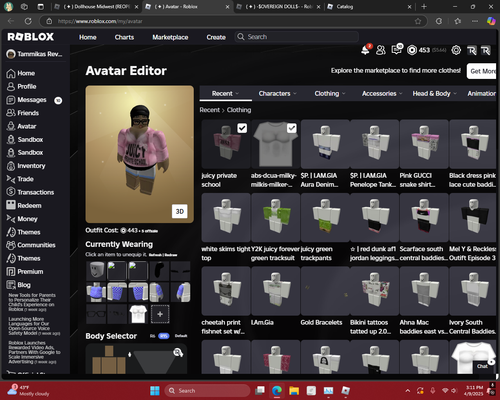The height and width of the screenshot is (400, 500).
Task: Open File Explorer from the taskbar
Action: click(x=294, y=391)
